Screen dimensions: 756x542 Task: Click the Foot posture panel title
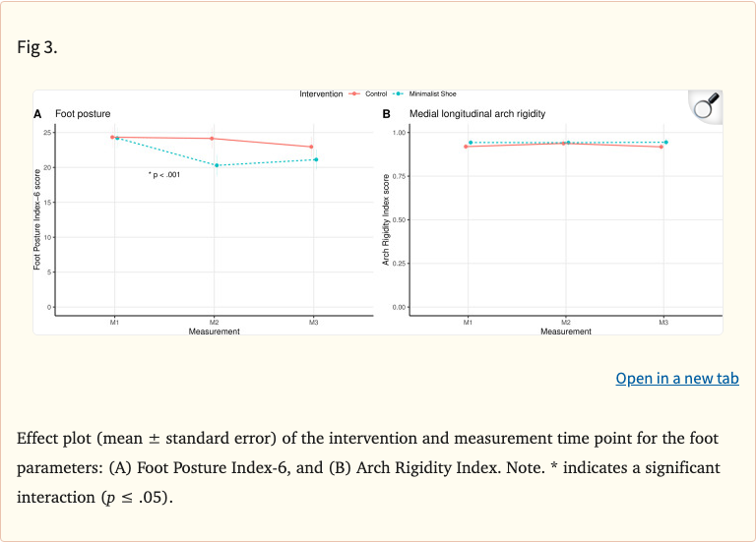click(x=83, y=114)
